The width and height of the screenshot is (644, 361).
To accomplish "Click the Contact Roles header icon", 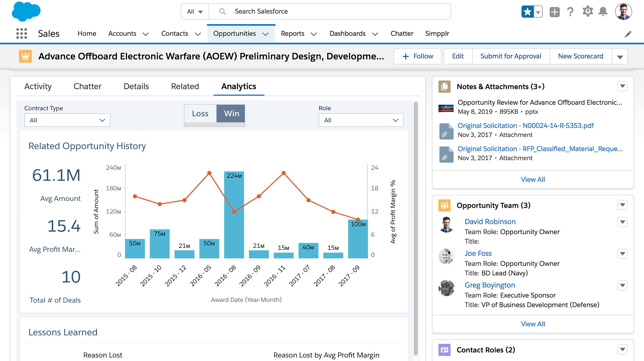I will click(444, 350).
